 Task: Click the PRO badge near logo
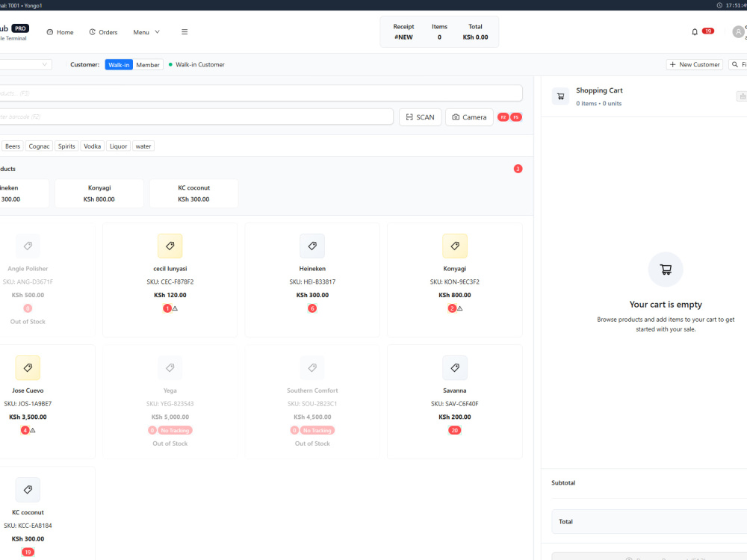(x=20, y=28)
